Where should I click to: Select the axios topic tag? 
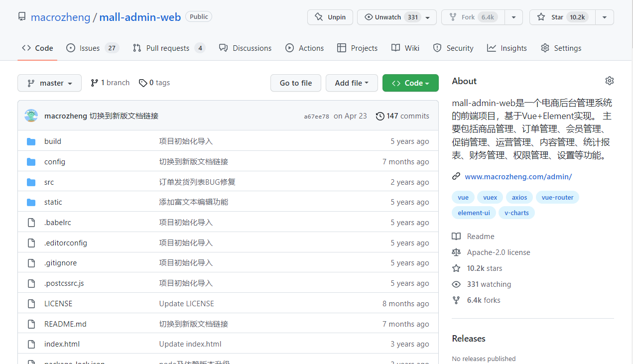coord(519,198)
